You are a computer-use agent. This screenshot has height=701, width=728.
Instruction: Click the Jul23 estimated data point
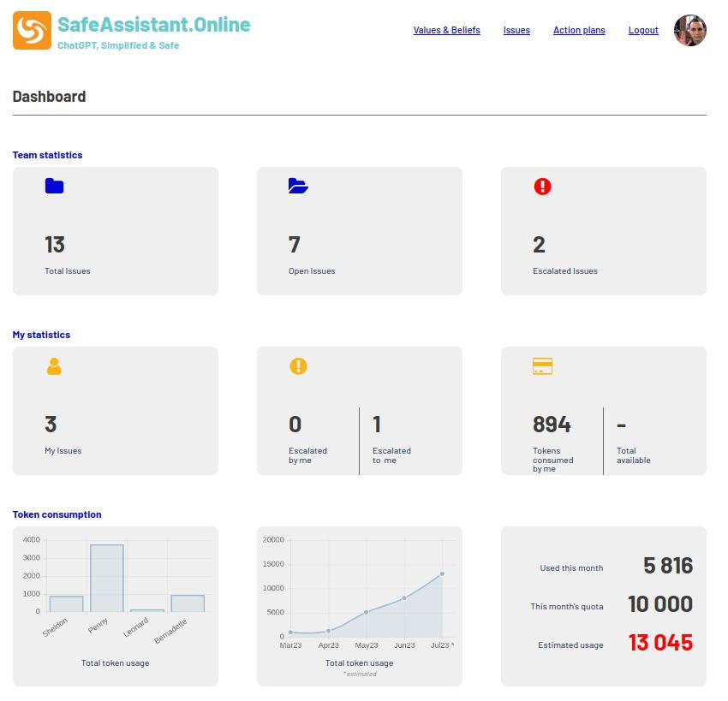point(442,573)
